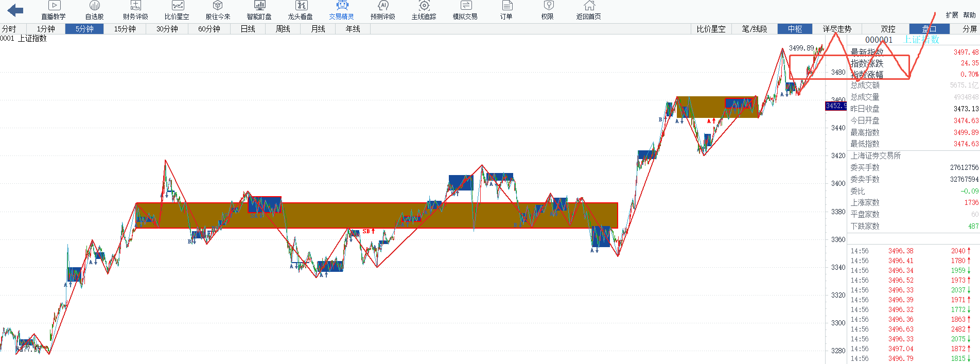Image resolution: width=980 pixels, height=364 pixels.
Task: Open 预测评级 AI prediction icon
Action: tap(382, 6)
